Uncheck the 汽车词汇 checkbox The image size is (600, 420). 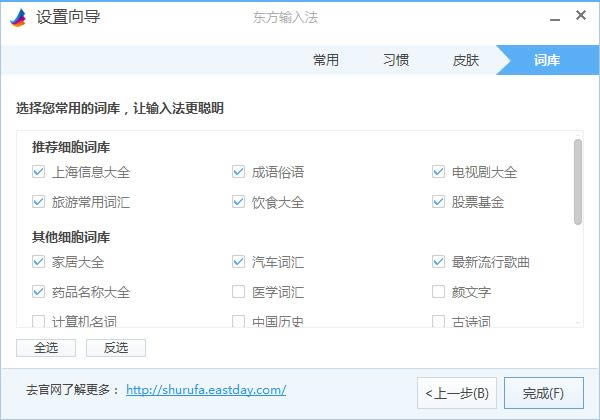click(x=238, y=262)
